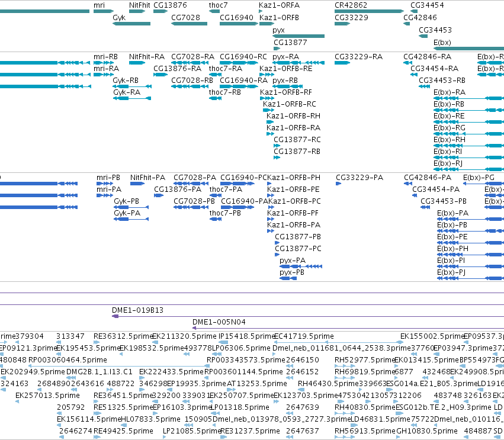Click the Gyk-RB transcript label

(x=126, y=81)
